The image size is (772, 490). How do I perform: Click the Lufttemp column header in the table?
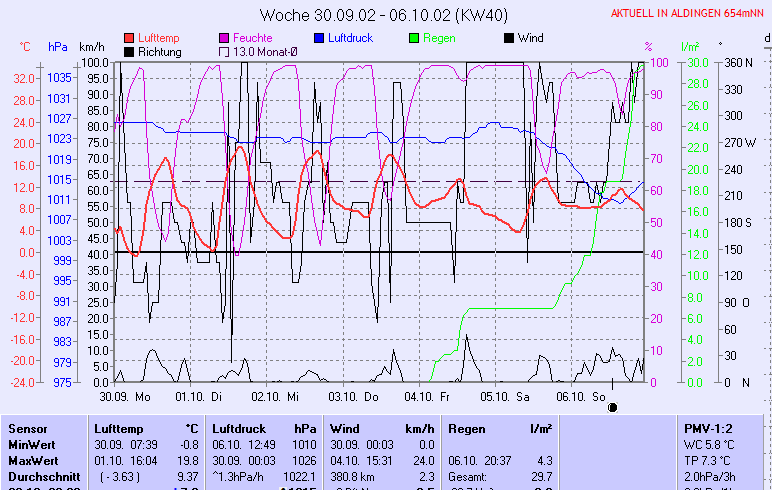pos(115,428)
